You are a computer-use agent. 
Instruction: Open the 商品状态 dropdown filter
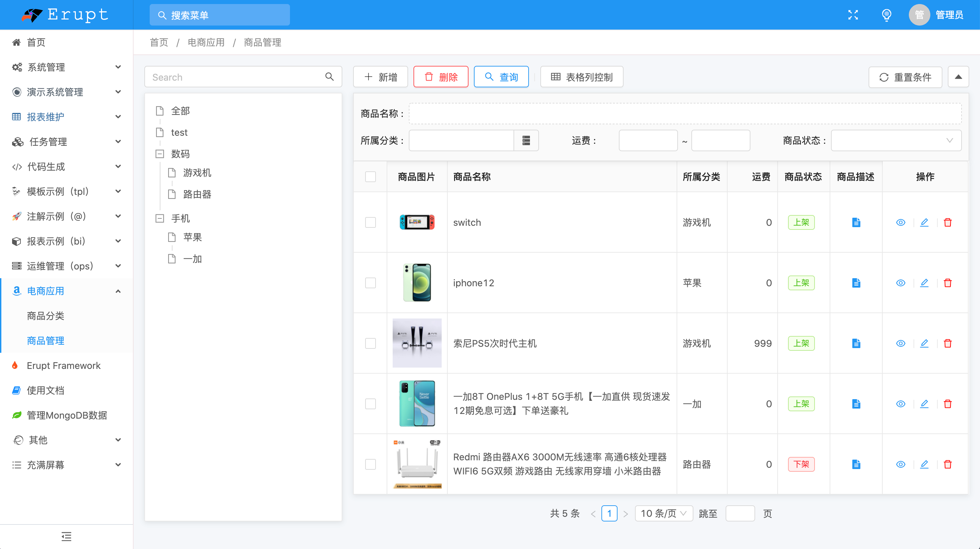pyautogui.click(x=896, y=140)
